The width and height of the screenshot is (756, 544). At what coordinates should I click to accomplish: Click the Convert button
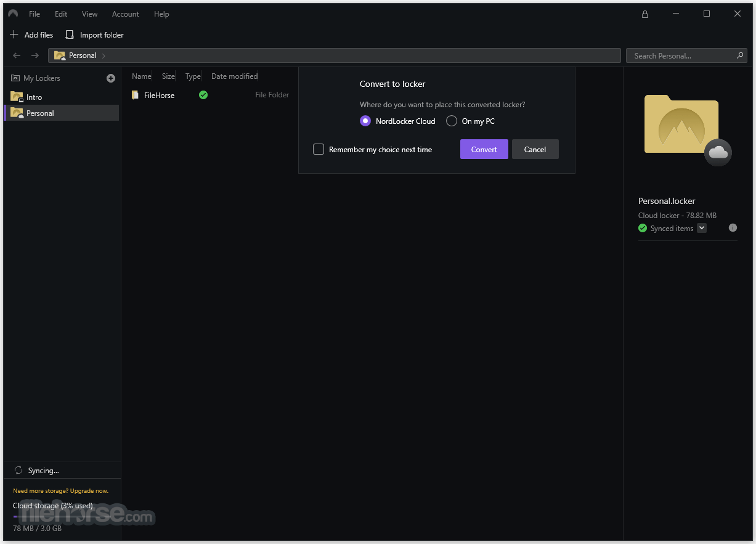(484, 149)
